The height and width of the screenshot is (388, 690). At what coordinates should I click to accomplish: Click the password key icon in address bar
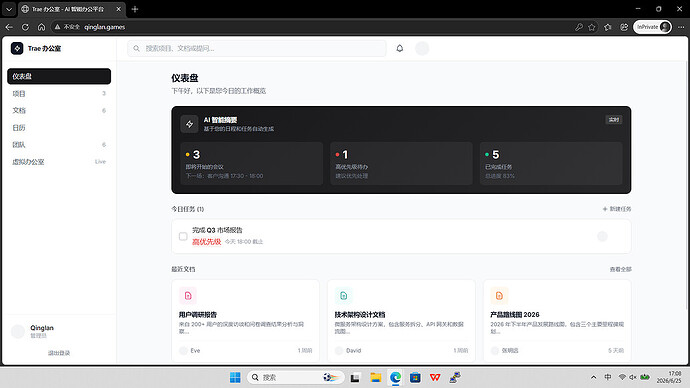pyautogui.click(x=579, y=27)
